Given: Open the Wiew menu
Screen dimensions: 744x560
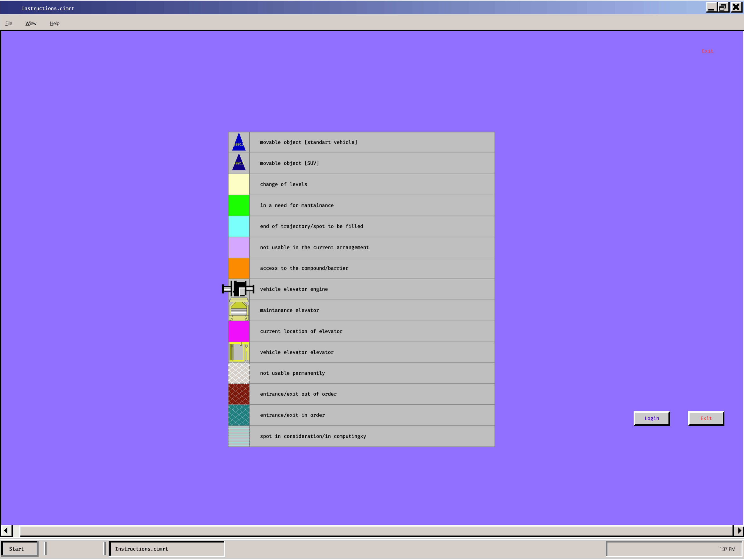Looking at the screenshot, I should [31, 23].
